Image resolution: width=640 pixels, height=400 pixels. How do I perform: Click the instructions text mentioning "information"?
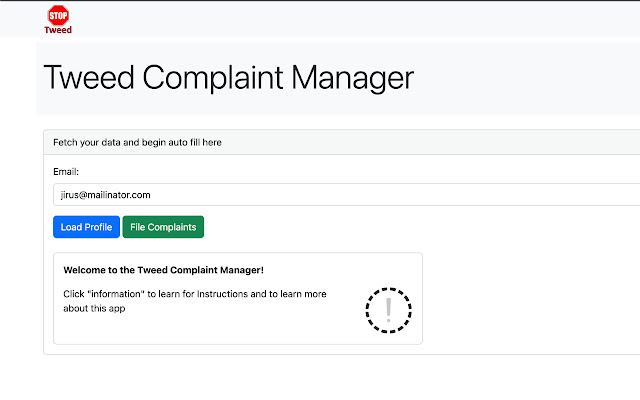[195, 301]
